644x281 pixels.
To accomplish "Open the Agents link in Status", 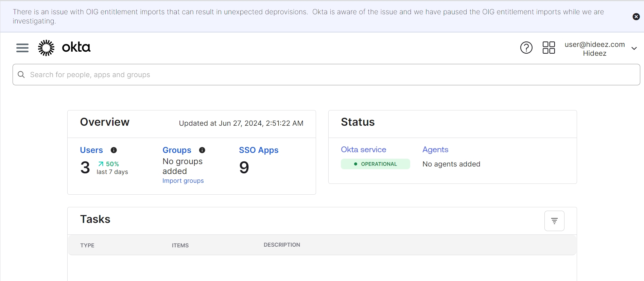I will [x=435, y=150].
